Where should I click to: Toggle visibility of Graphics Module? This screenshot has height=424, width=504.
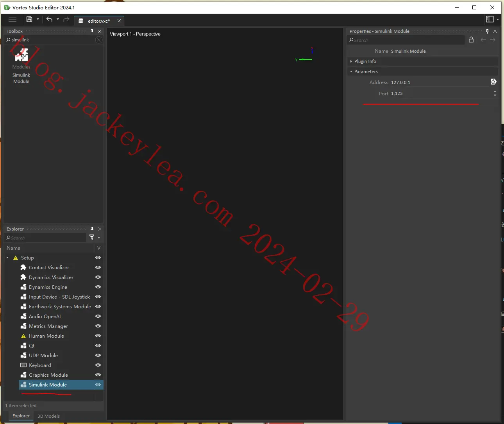pos(98,375)
